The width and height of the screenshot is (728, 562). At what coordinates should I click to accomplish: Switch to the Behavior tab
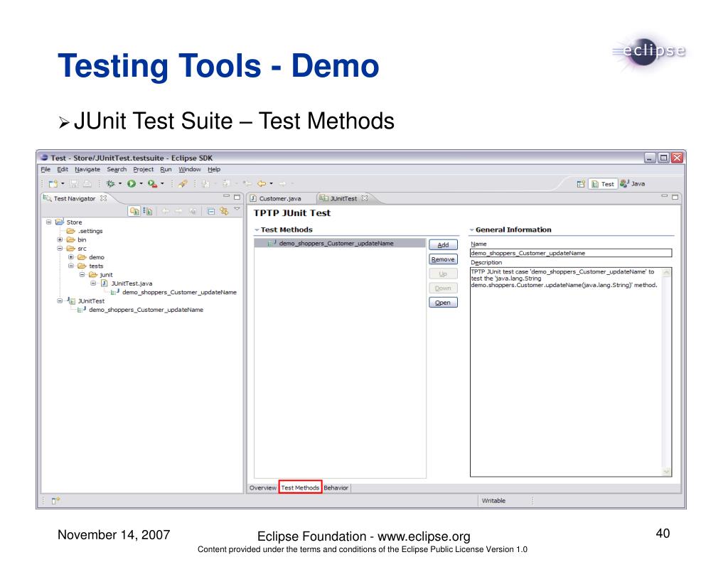pos(336,487)
